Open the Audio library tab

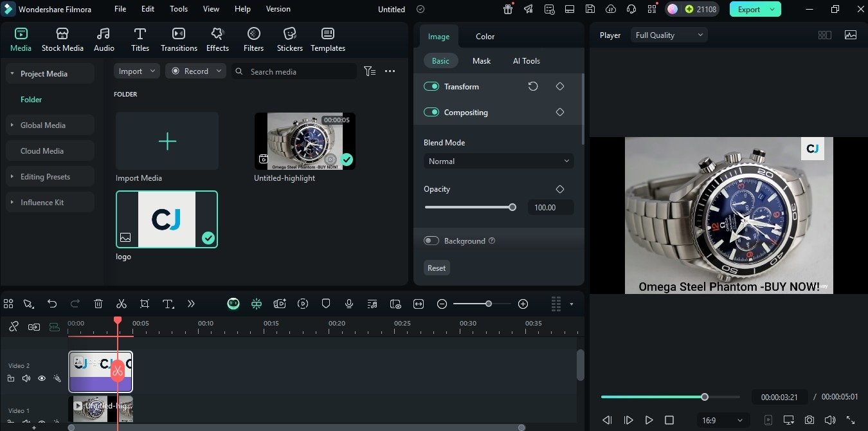click(x=104, y=40)
